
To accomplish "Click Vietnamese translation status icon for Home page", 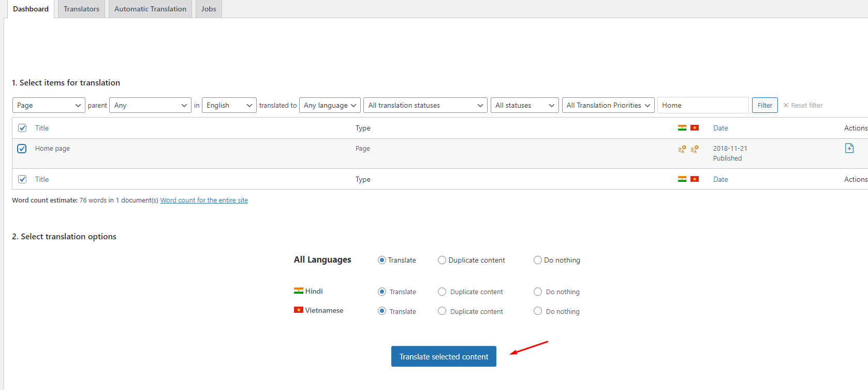I will click(x=695, y=149).
